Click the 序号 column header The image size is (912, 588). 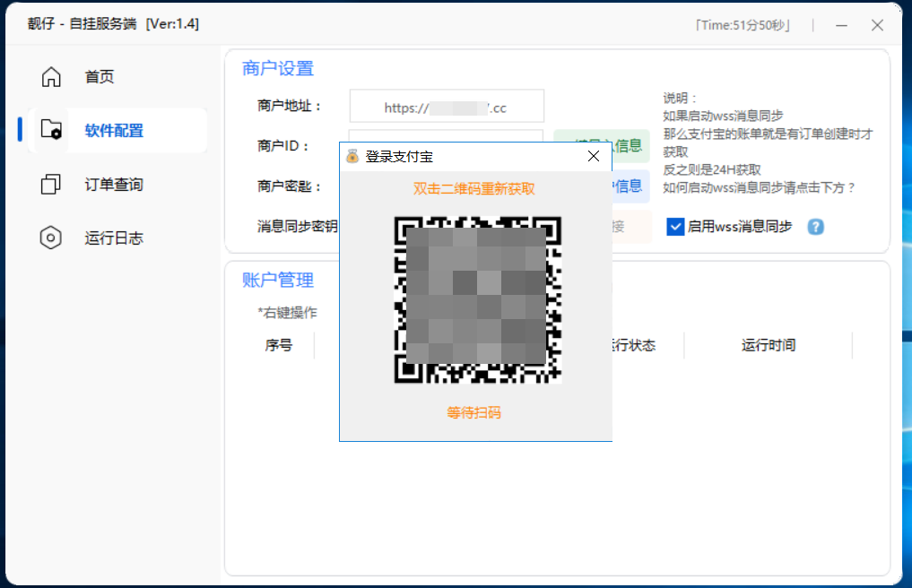coord(278,345)
